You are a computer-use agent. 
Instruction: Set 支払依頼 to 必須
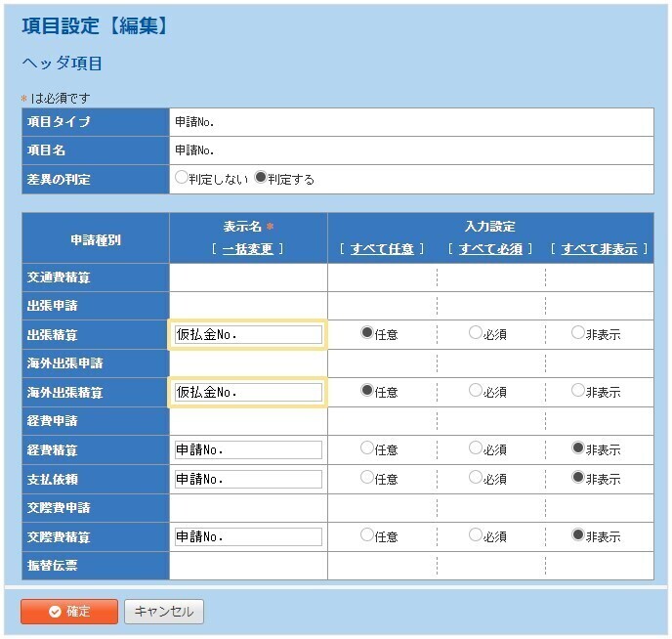tap(476, 478)
